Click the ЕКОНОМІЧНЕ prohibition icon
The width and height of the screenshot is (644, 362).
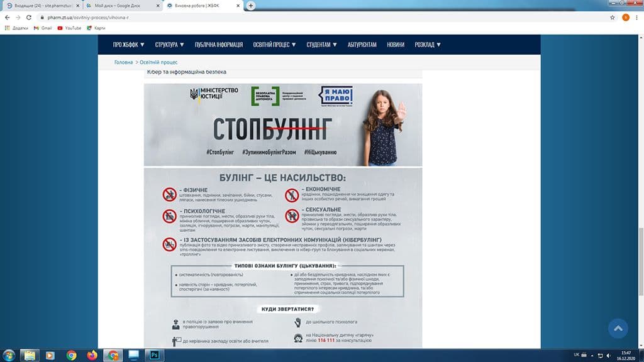292,195
